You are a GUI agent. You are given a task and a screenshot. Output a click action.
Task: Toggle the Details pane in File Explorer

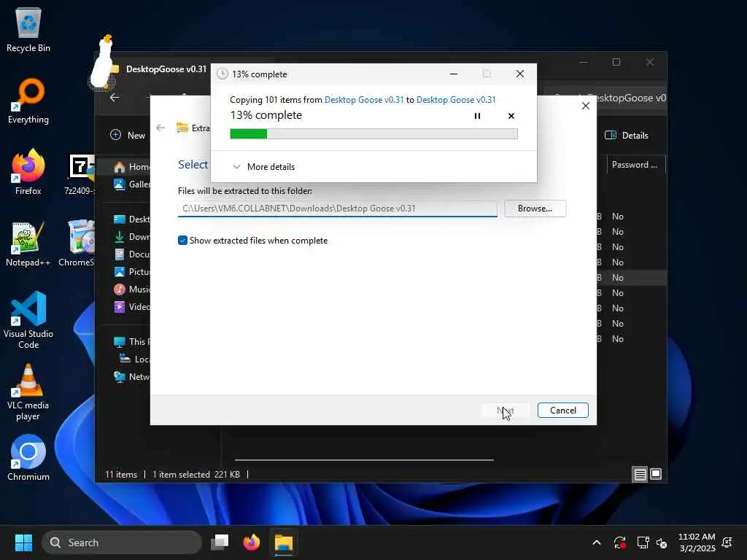627,135
